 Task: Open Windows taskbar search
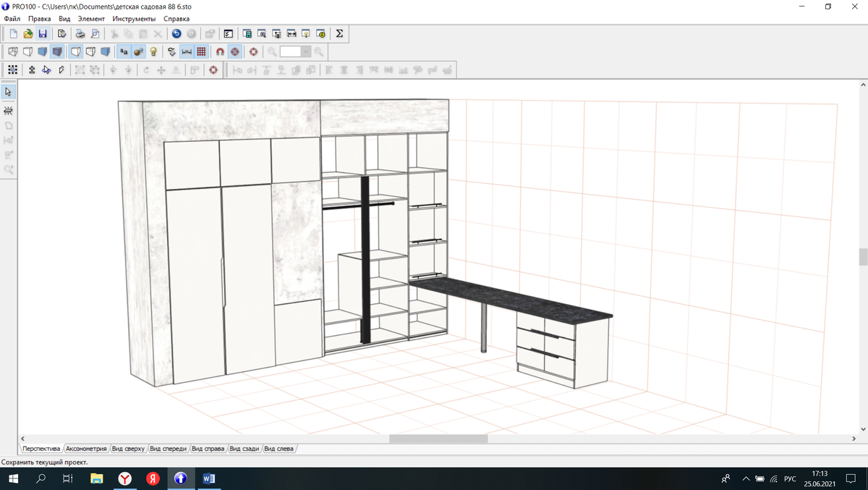[41, 478]
